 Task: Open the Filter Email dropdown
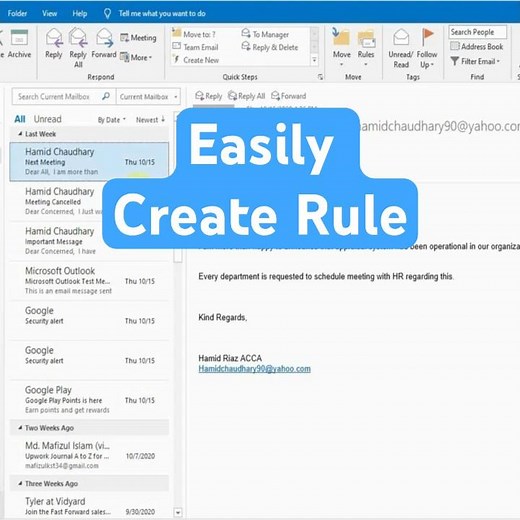475,61
